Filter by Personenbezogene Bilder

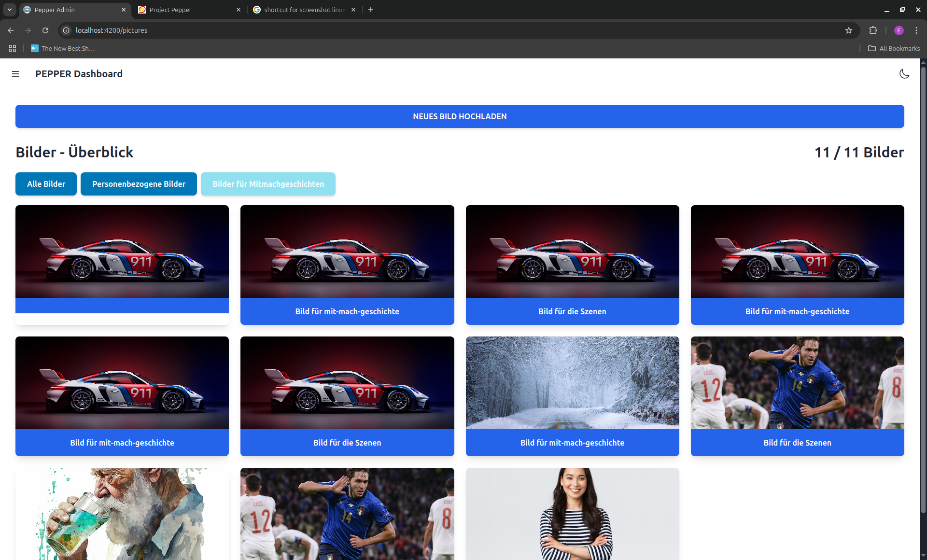point(139,184)
